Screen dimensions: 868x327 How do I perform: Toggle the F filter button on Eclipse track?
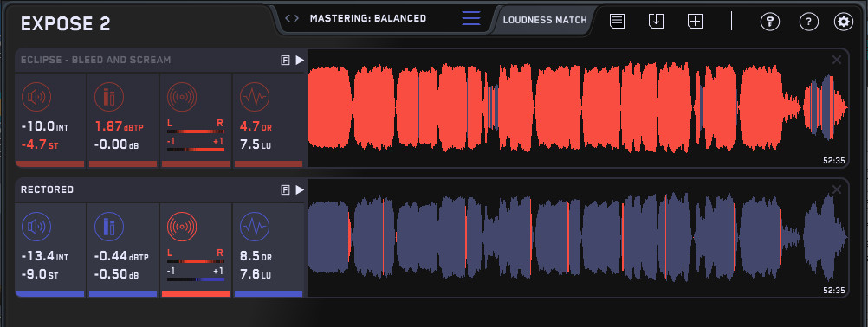(x=286, y=61)
